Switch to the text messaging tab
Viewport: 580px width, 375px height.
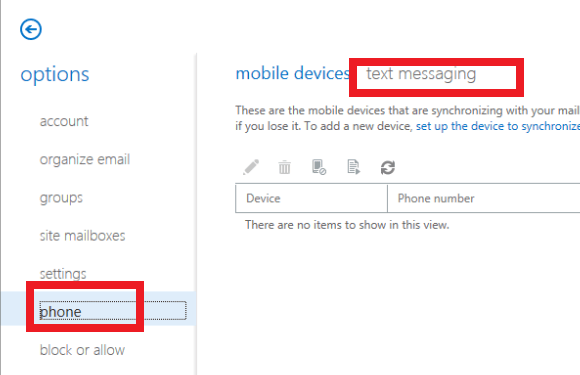click(421, 74)
